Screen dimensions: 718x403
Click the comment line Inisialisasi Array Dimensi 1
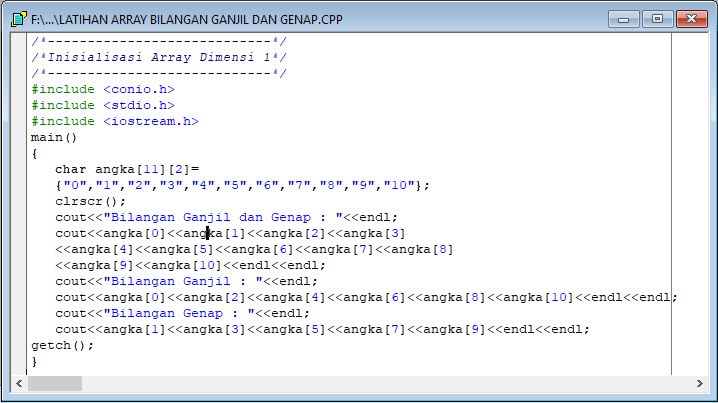tap(159, 57)
